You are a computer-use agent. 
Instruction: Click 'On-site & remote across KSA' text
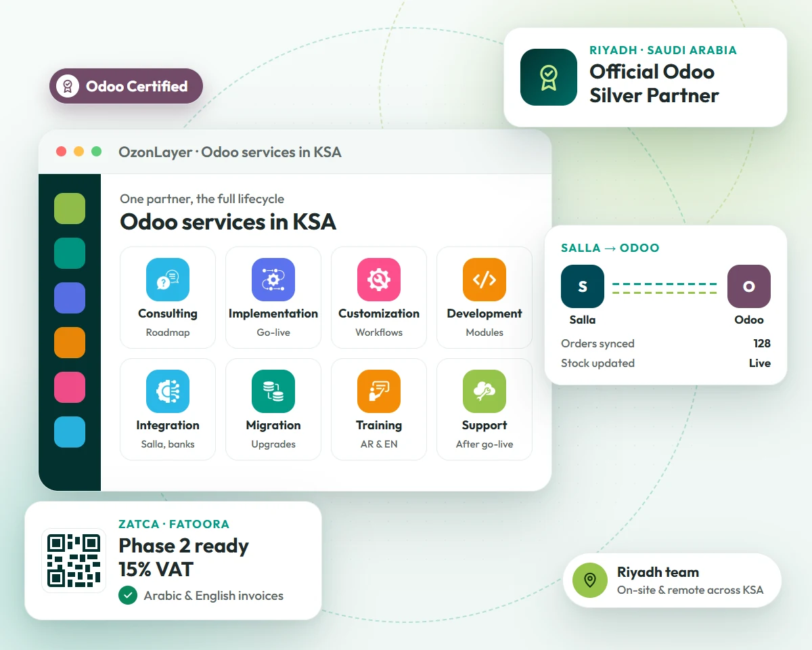(x=690, y=590)
